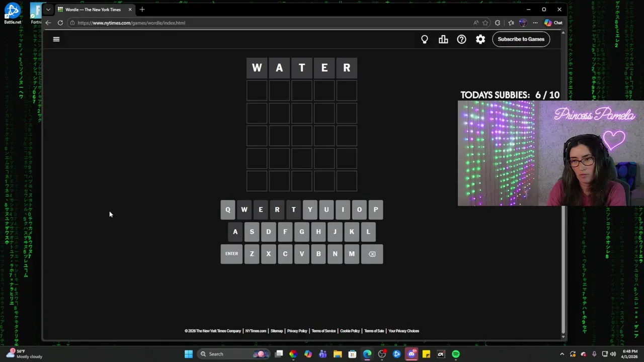
Task: Tap the L key on the Wordle keyboard
Action: (368, 232)
